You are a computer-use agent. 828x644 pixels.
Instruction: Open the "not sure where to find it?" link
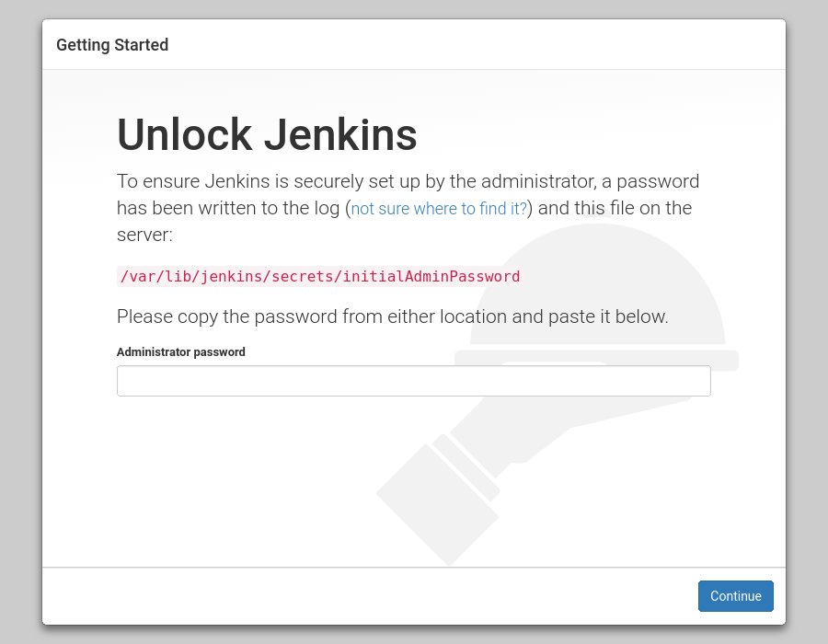point(439,209)
